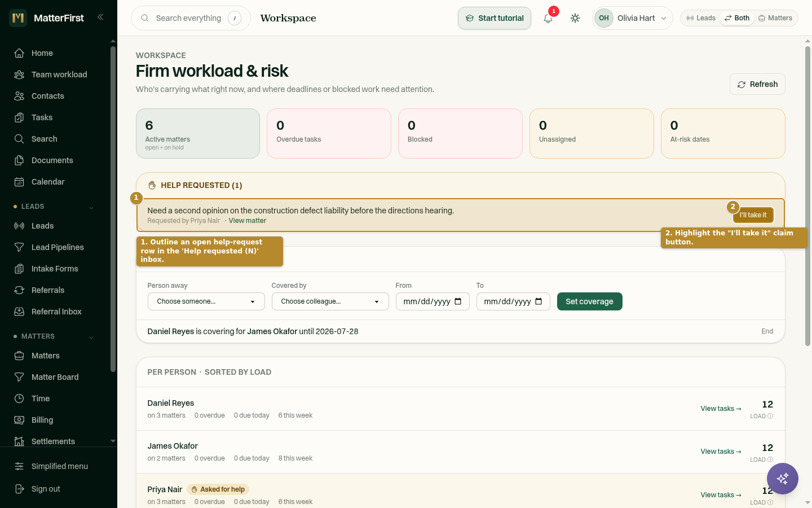Image resolution: width=812 pixels, height=508 pixels.
Task: Open the notifications bell
Action: coord(548,18)
